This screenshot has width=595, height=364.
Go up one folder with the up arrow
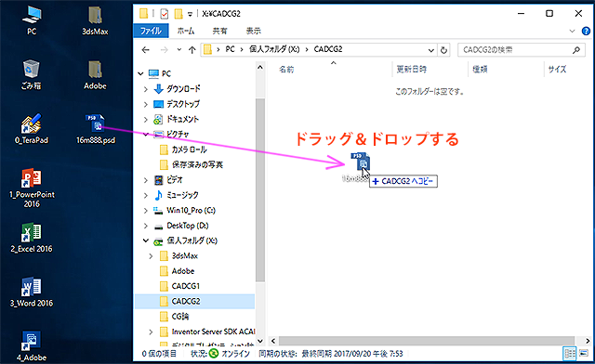192,49
